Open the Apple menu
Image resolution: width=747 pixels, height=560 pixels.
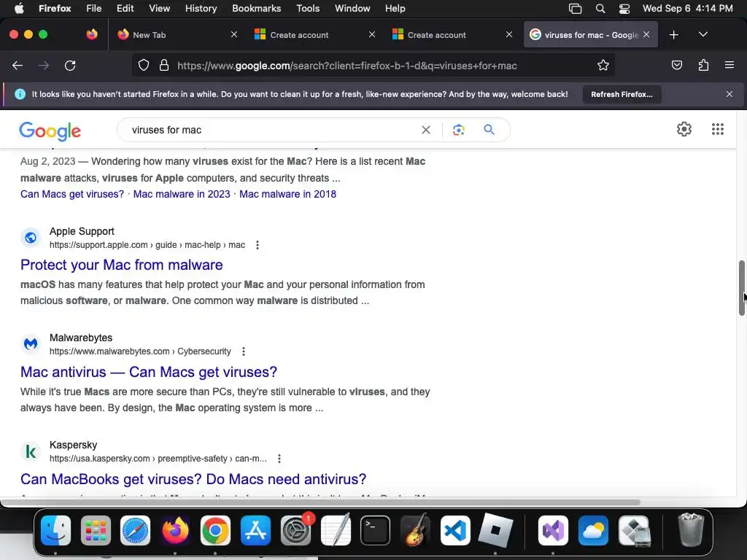coord(19,8)
